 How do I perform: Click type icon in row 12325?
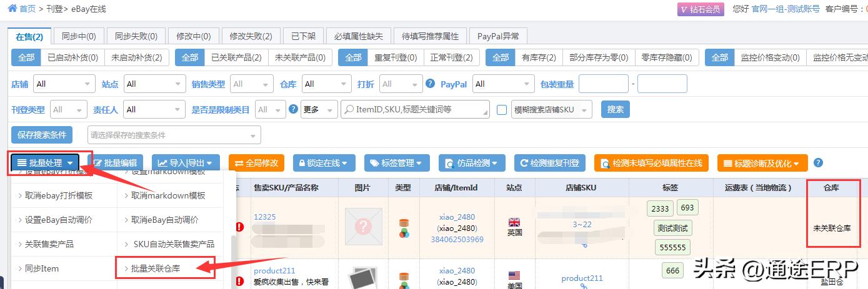[x=404, y=227]
